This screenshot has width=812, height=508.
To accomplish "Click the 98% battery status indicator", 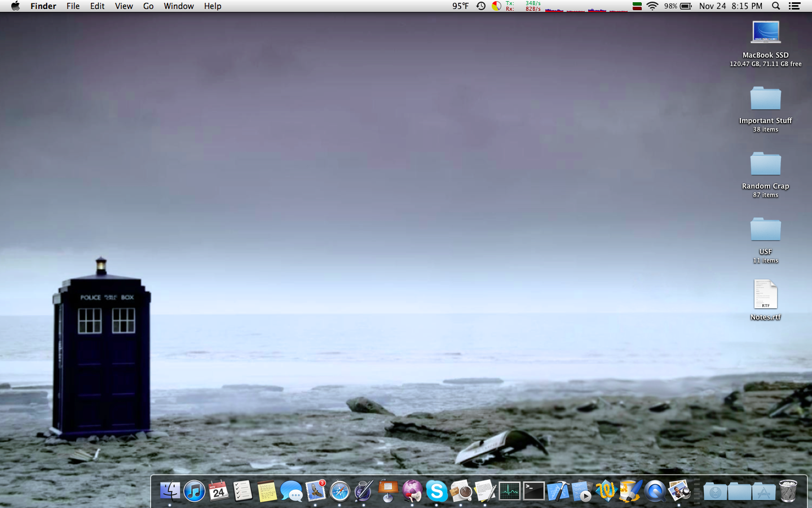I will pos(678,6).
